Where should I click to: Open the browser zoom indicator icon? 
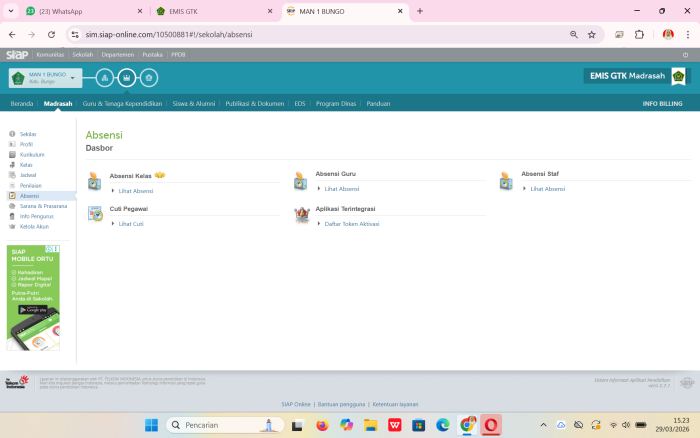coord(574,34)
